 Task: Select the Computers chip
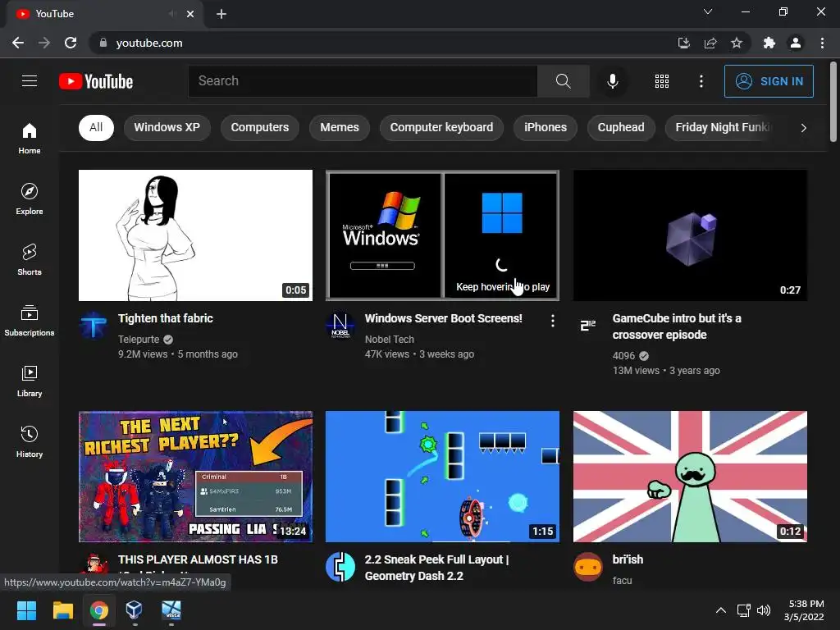pos(260,127)
